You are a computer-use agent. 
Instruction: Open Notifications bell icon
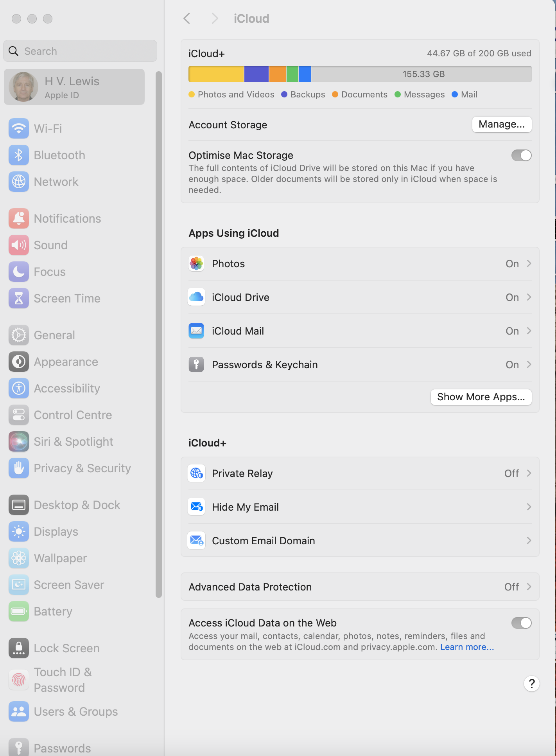19,218
